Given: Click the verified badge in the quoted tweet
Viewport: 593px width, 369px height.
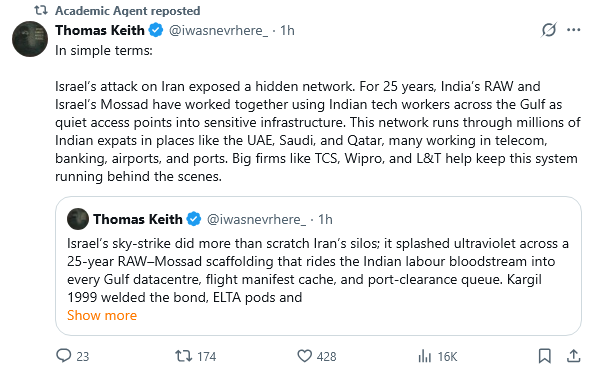Looking at the screenshot, I should (194, 219).
